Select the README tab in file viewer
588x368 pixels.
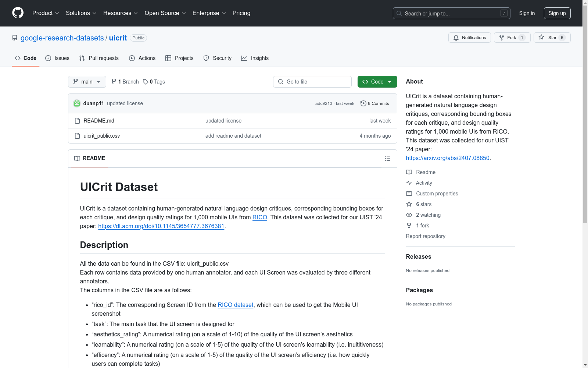90,158
